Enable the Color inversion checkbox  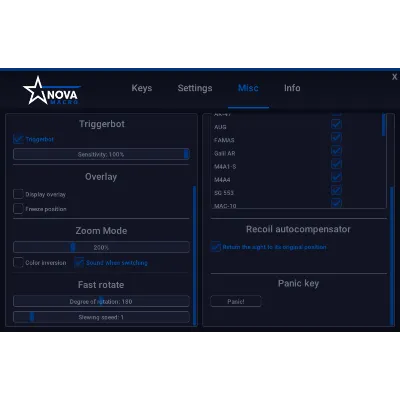(18, 262)
